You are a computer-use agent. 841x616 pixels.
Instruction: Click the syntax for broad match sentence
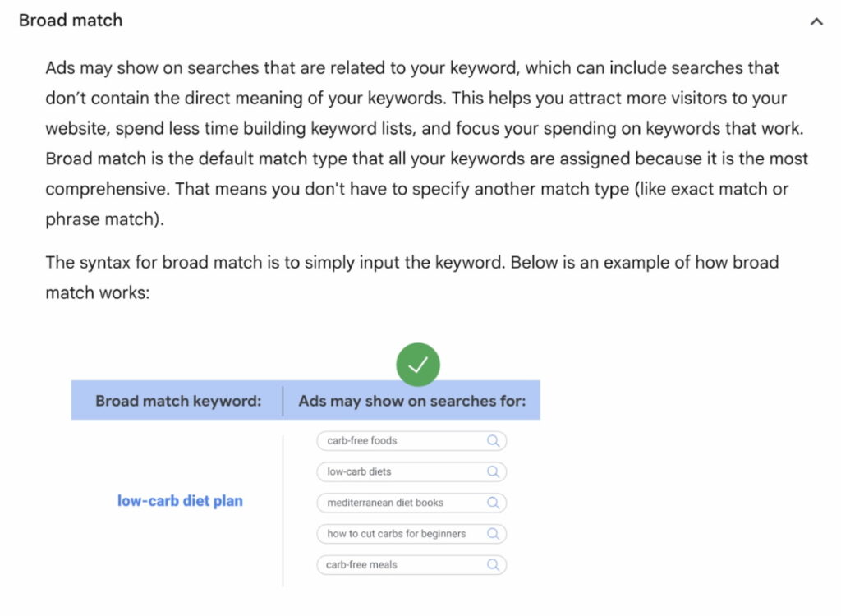[x=411, y=277]
